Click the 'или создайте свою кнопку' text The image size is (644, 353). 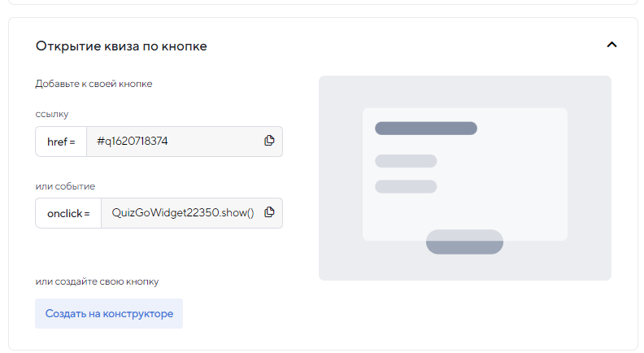[97, 281]
